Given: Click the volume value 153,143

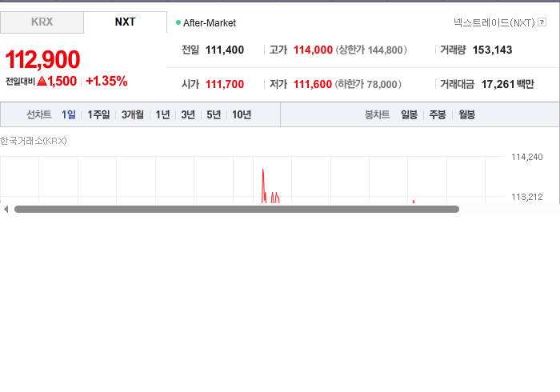Looking at the screenshot, I should point(492,50).
